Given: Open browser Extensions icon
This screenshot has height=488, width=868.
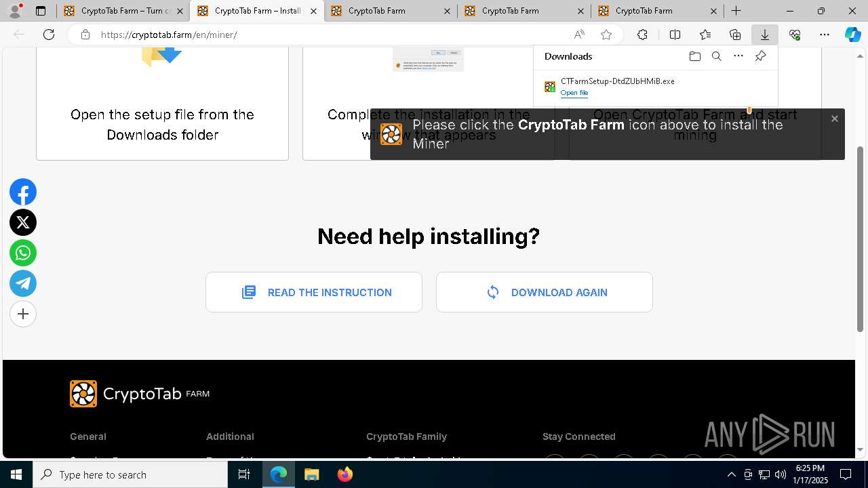Looking at the screenshot, I should click(x=642, y=35).
